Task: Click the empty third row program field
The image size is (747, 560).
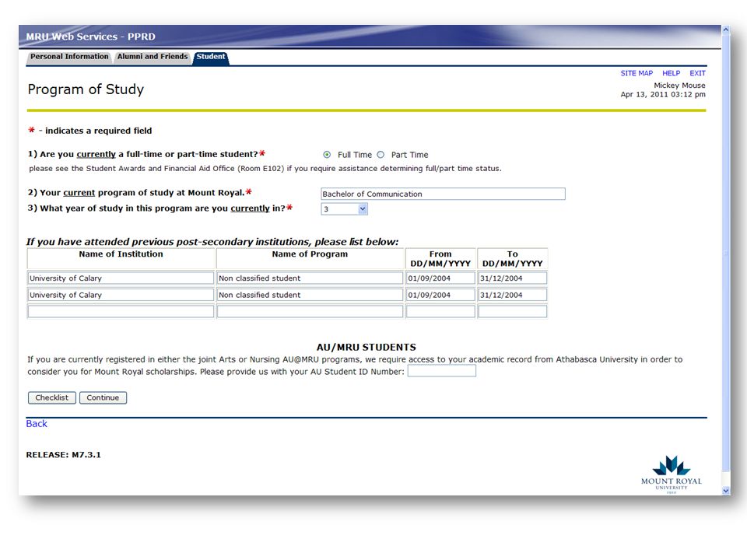Action: click(310, 311)
